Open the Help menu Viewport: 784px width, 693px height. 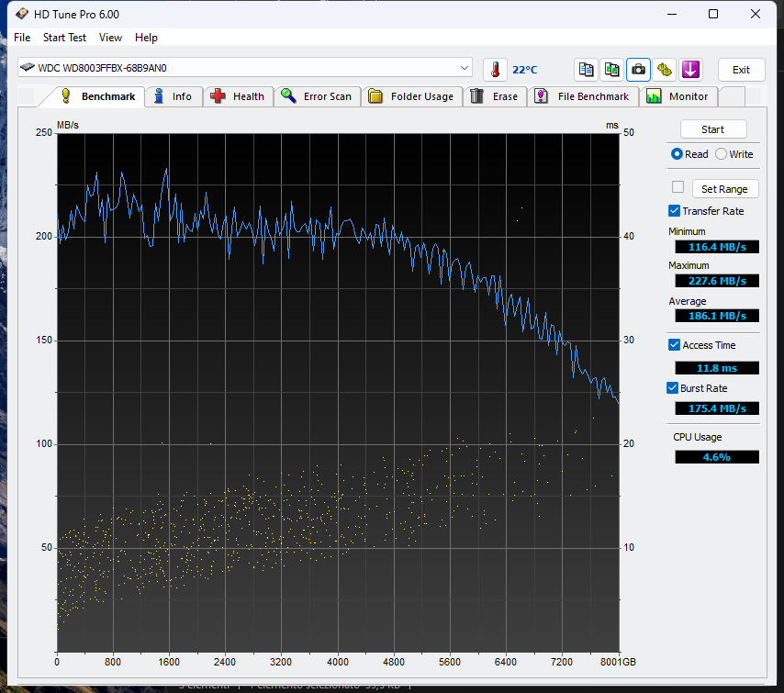[146, 38]
